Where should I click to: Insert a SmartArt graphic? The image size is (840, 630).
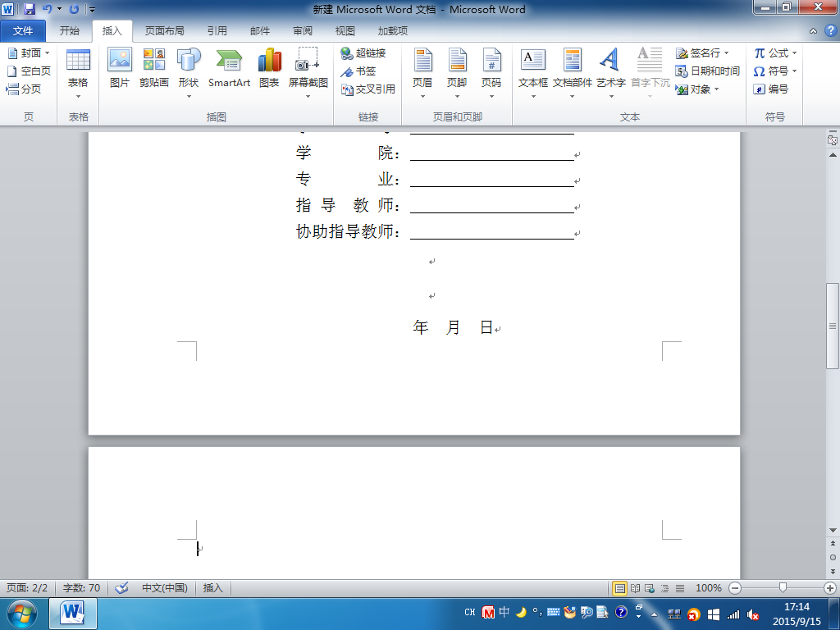pos(230,68)
